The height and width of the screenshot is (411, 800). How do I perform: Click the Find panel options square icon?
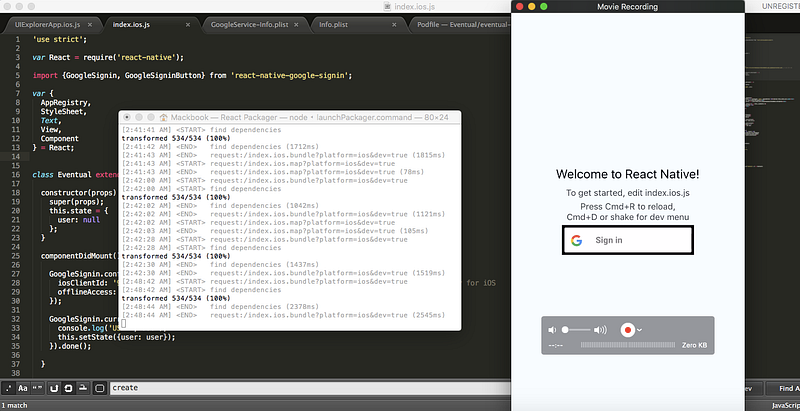coord(100,388)
